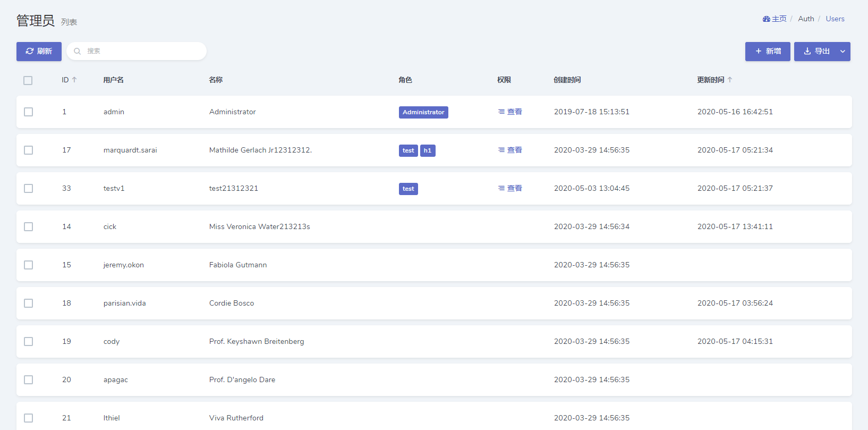Click the ID column sort arrow

(x=74, y=80)
